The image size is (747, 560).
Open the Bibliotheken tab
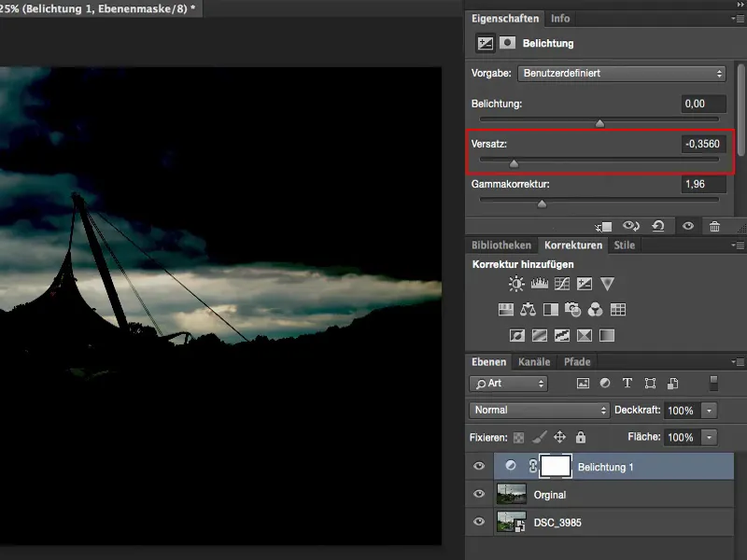pos(501,245)
